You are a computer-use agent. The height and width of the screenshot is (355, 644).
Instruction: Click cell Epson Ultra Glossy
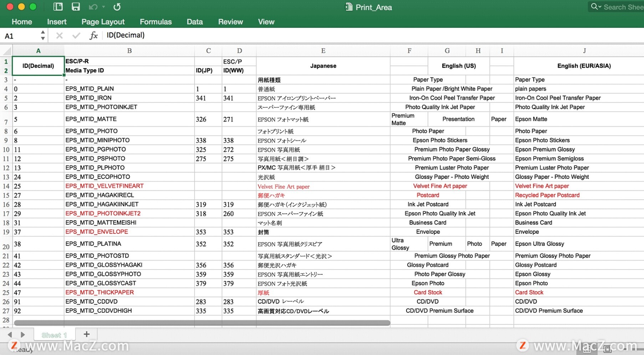[579, 244]
